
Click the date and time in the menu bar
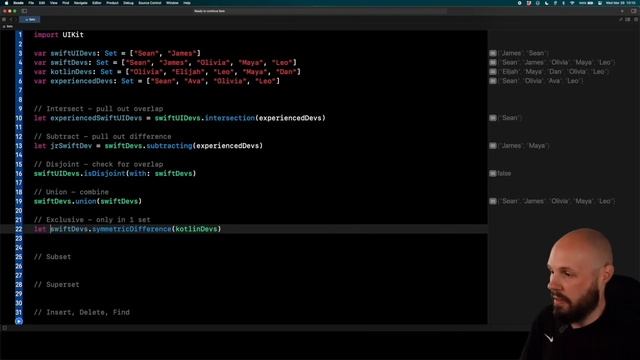tap(621, 3)
